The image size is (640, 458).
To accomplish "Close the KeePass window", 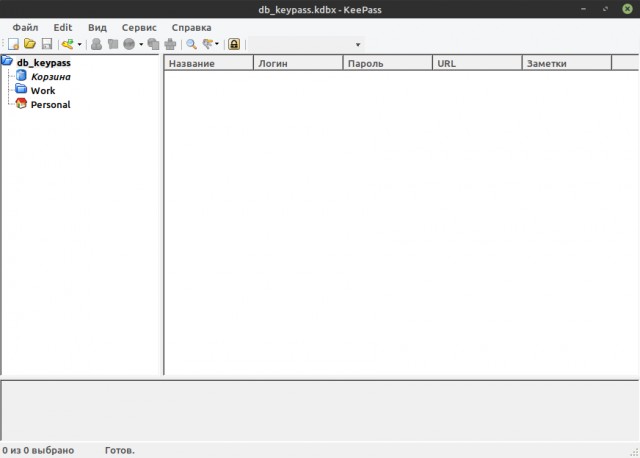I will point(627,9).
